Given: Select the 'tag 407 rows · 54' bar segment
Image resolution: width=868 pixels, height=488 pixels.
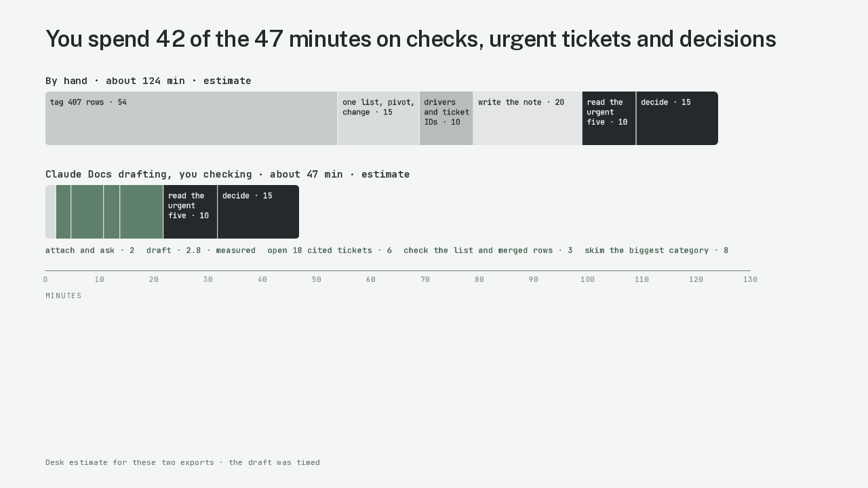Looking at the screenshot, I should 191,118.
